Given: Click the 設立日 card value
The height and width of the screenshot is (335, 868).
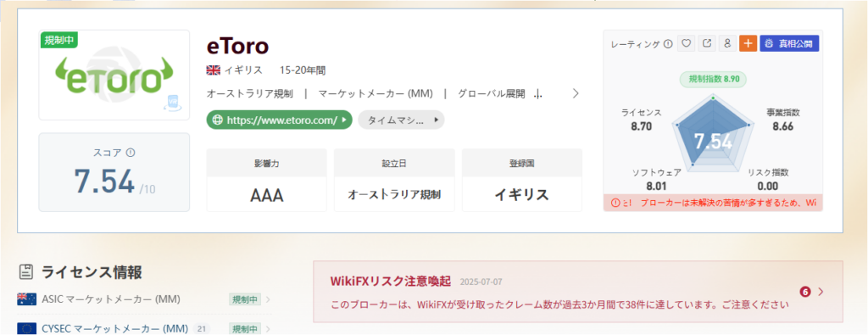Looking at the screenshot, I should (x=394, y=195).
